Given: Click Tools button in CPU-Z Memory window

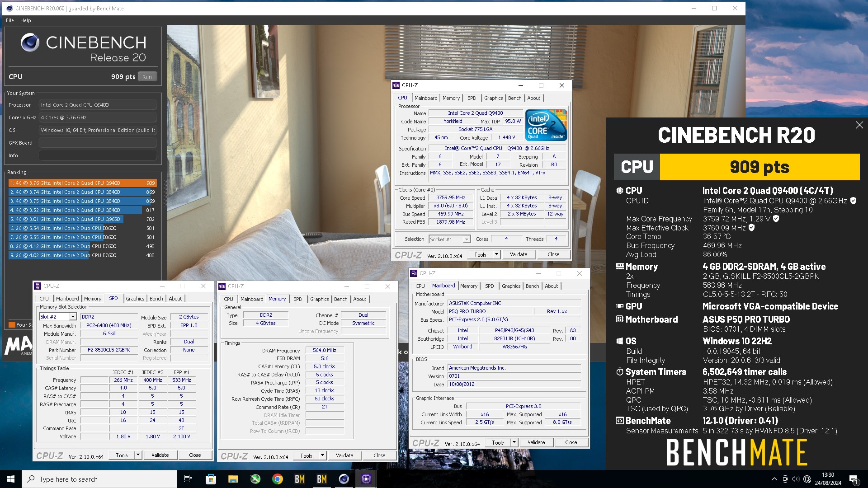Looking at the screenshot, I should pyautogui.click(x=306, y=455).
